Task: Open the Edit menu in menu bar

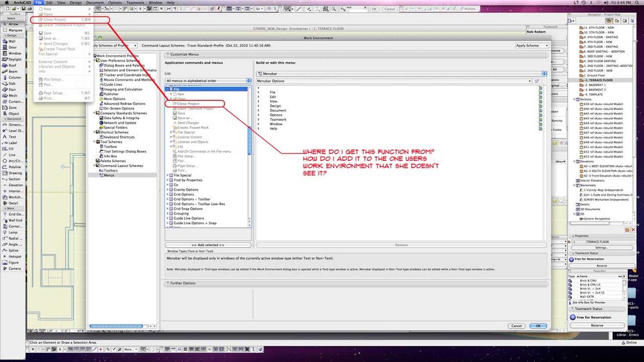Action: 49,3
